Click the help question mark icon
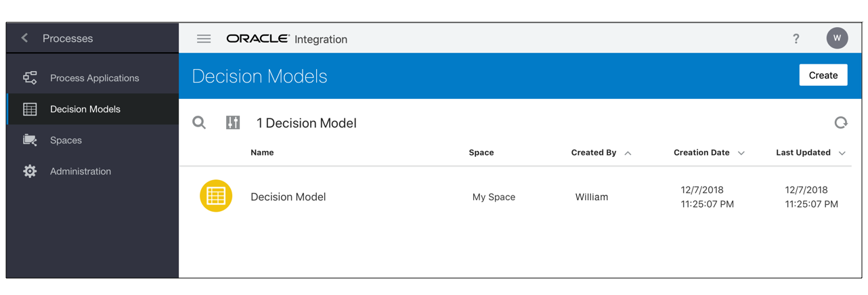 pos(796,39)
